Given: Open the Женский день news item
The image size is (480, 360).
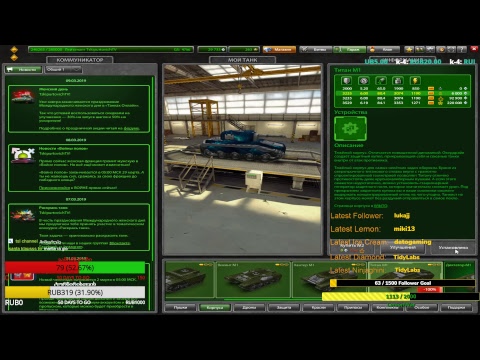Looking at the screenshot, I should (79, 109).
